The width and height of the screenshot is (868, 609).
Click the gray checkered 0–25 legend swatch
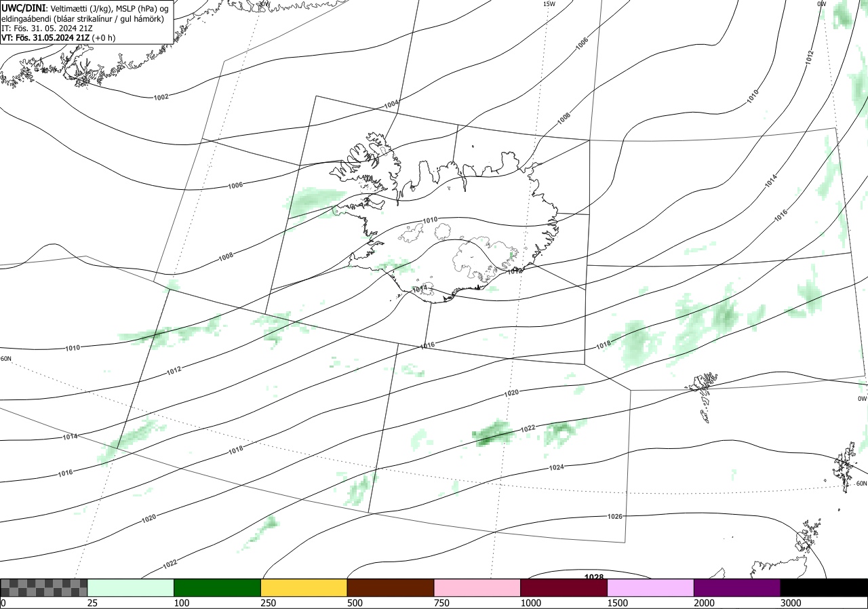pos(44,587)
